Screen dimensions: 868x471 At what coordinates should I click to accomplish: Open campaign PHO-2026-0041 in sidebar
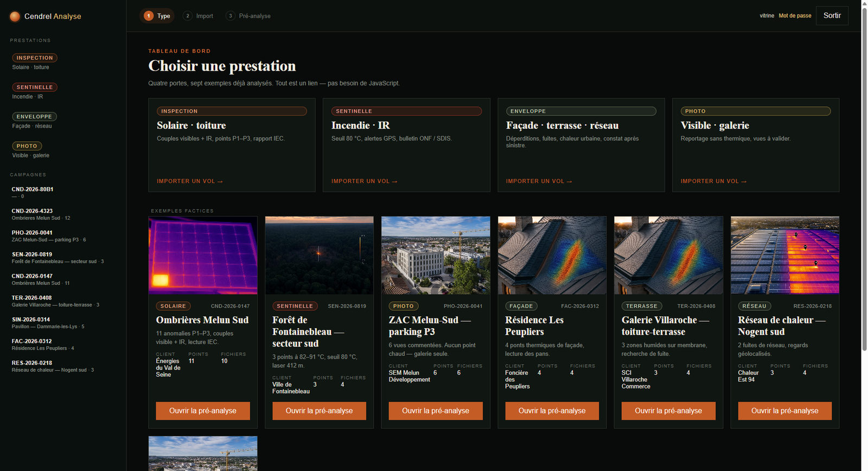(49, 236)
